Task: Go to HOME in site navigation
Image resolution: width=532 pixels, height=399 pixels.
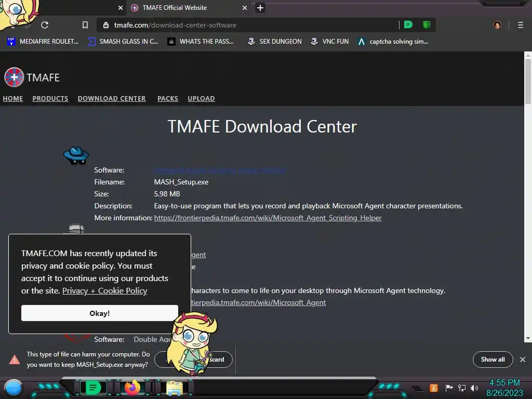Action: (13, 98)
